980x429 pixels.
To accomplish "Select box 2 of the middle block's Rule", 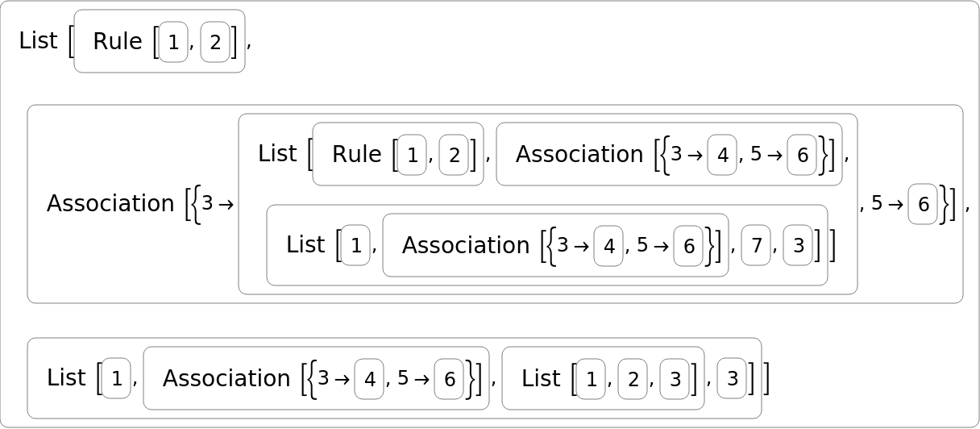I will (x=454, y=154).
